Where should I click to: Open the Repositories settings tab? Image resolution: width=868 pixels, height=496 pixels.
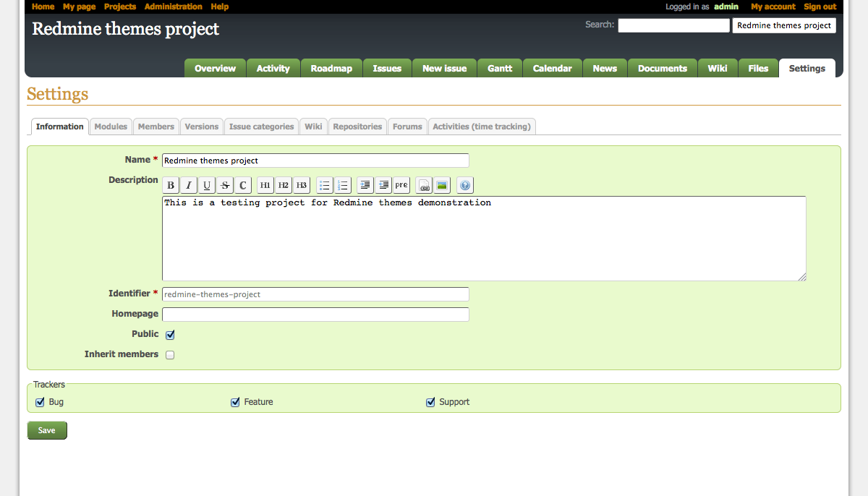[x=357, y=127]
